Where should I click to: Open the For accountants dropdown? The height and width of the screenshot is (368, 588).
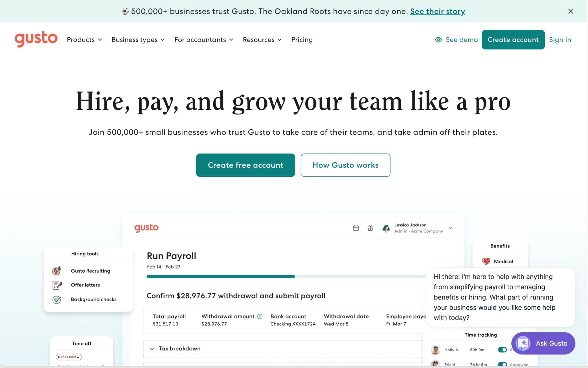pos(204,40)
